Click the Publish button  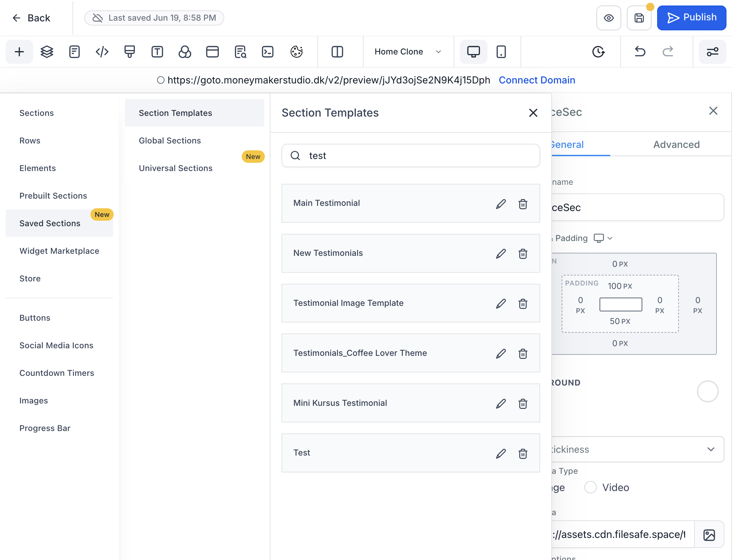click(692, 18)
